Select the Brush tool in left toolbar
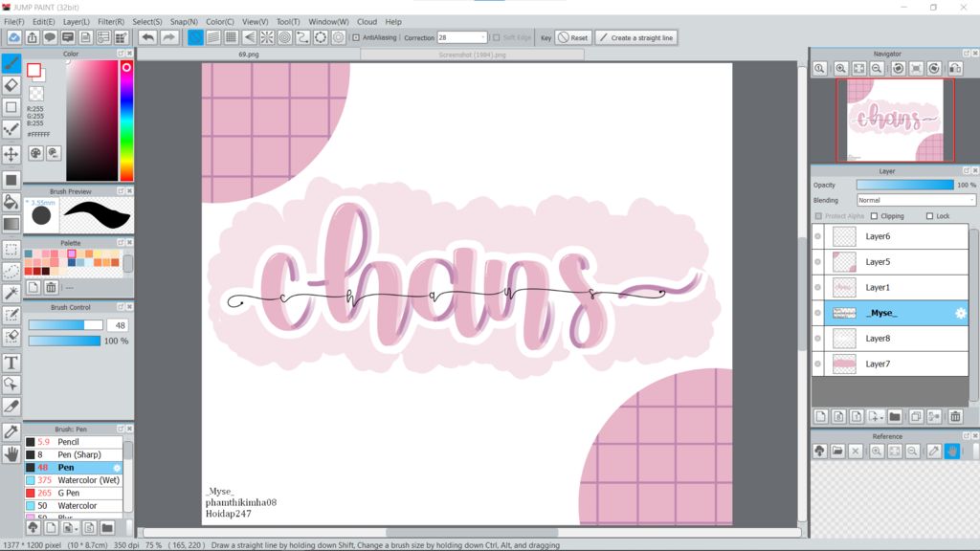Viewport: 980px width, 551px height. 11,63
